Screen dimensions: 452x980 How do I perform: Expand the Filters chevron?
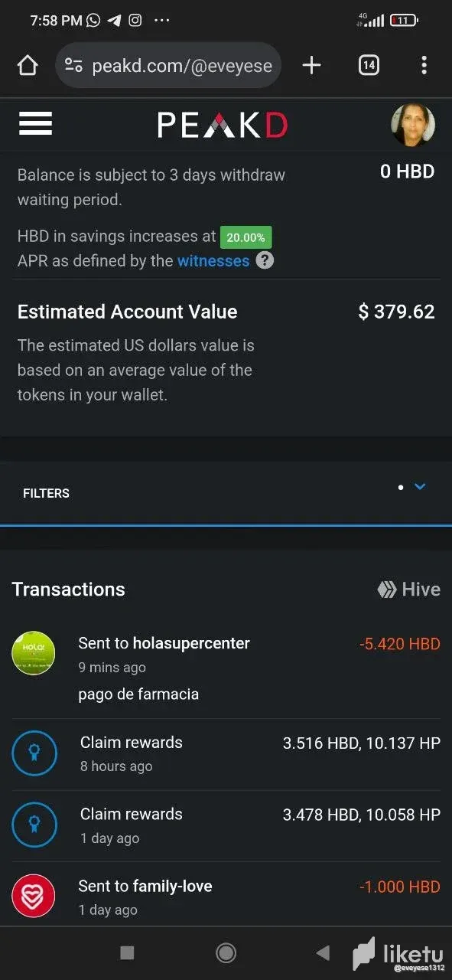click(419, 486)
